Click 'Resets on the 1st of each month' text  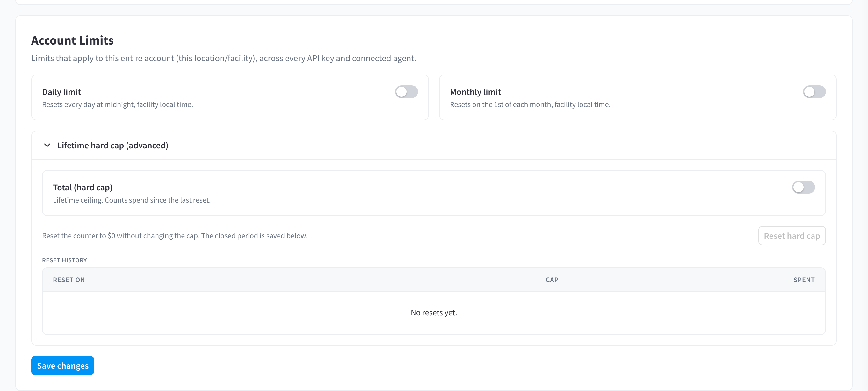[530, 104]
